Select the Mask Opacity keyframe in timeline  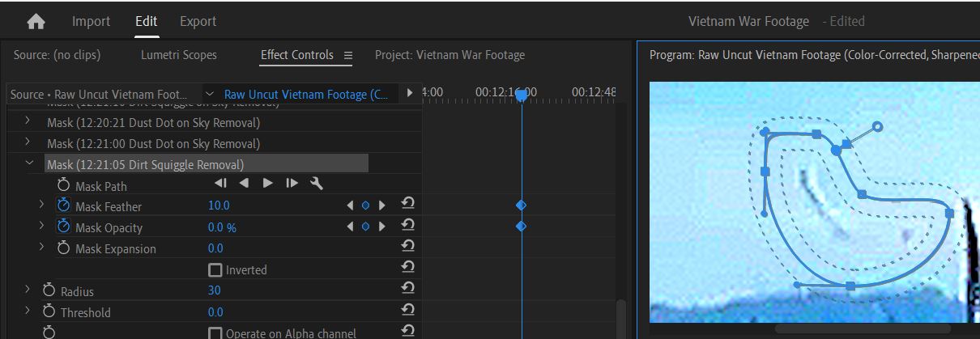(521, 227)
